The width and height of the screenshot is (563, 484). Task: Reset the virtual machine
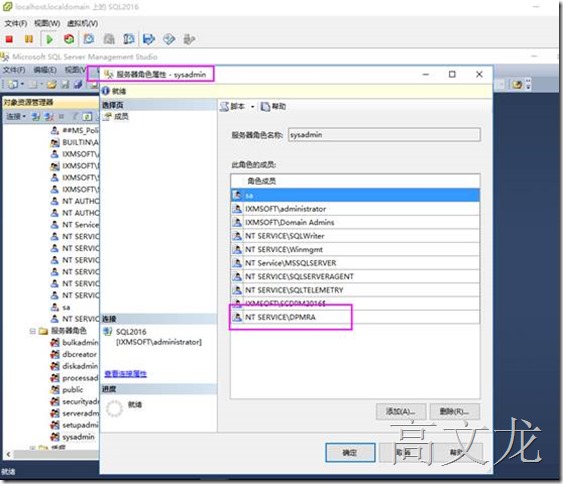[x=69, y=39]
